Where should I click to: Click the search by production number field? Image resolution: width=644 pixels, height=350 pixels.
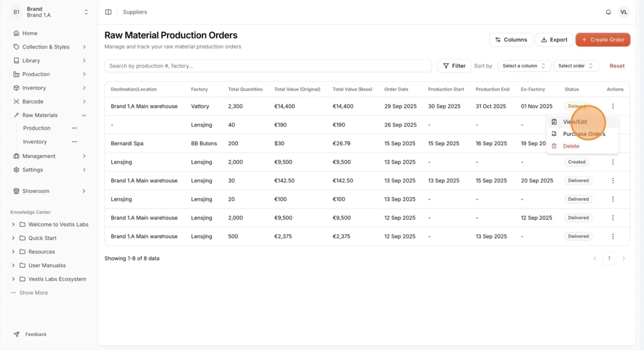point(268,66)
